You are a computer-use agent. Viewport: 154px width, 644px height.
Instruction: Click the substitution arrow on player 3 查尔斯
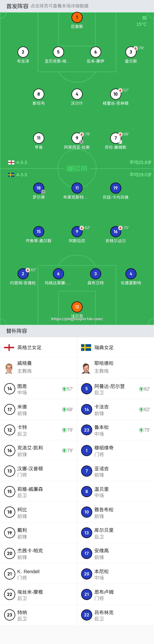tap(136, 48)
